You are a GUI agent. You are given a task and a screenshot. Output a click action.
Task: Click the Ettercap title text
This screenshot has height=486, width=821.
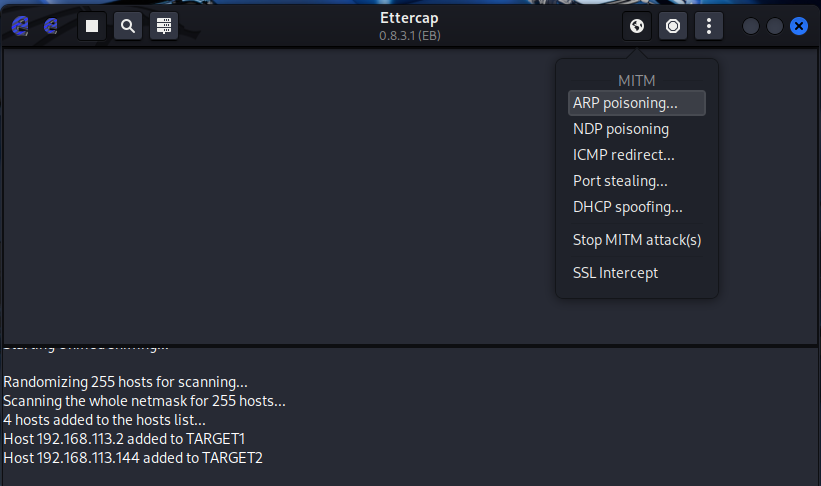tap(410, 18)
